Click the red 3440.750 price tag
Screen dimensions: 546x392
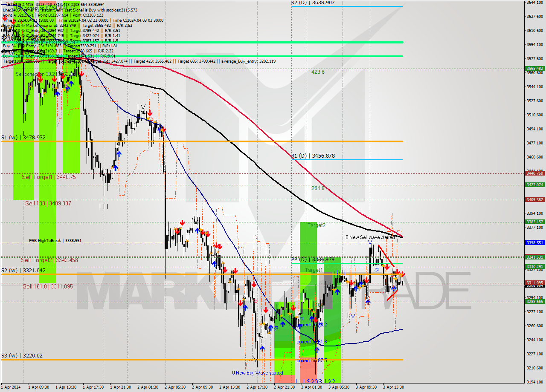click(534, 173)
